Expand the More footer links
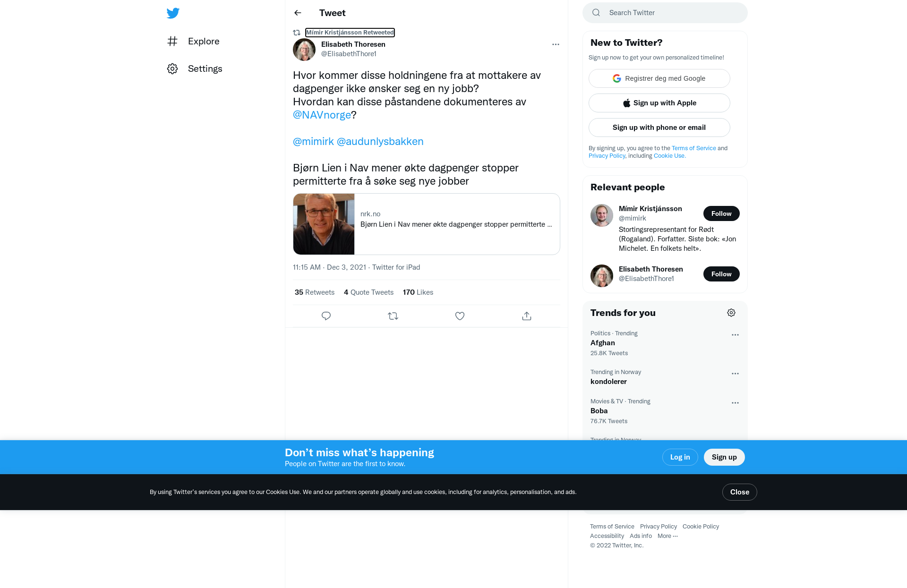Viewport: 907px width, 588px height. [667, 536]
